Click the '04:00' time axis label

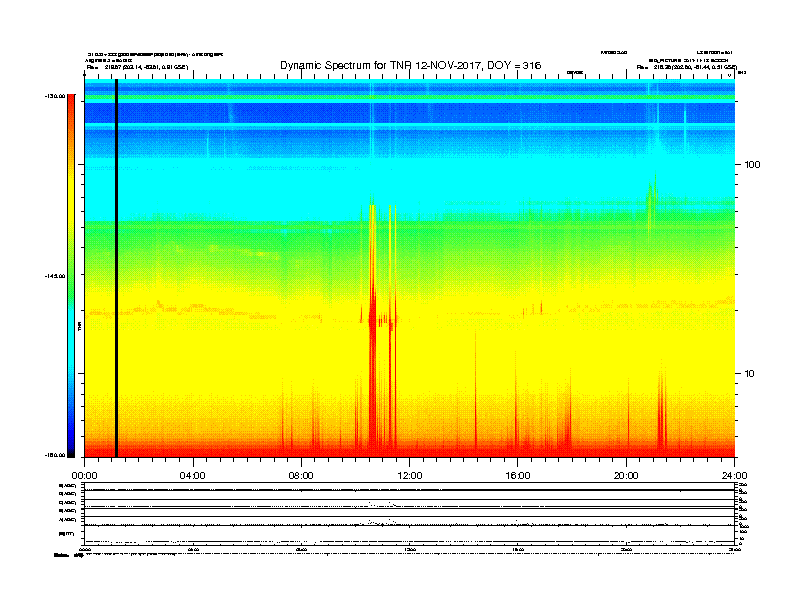(x=193, y=476)
